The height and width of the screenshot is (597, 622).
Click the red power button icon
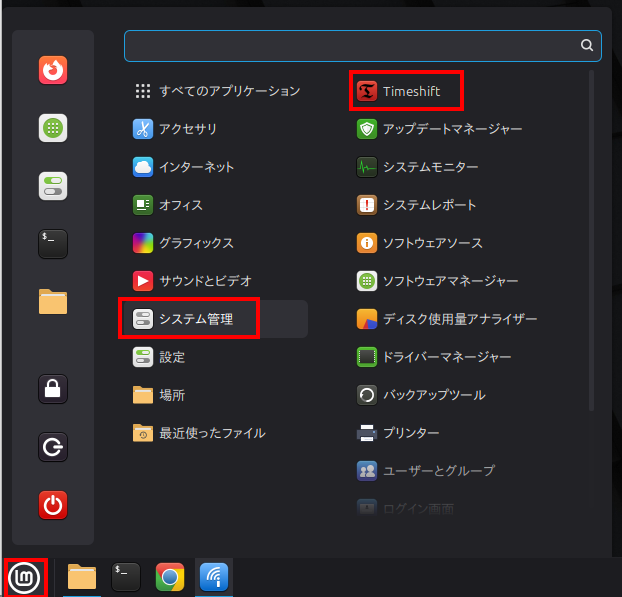[53, 505]
